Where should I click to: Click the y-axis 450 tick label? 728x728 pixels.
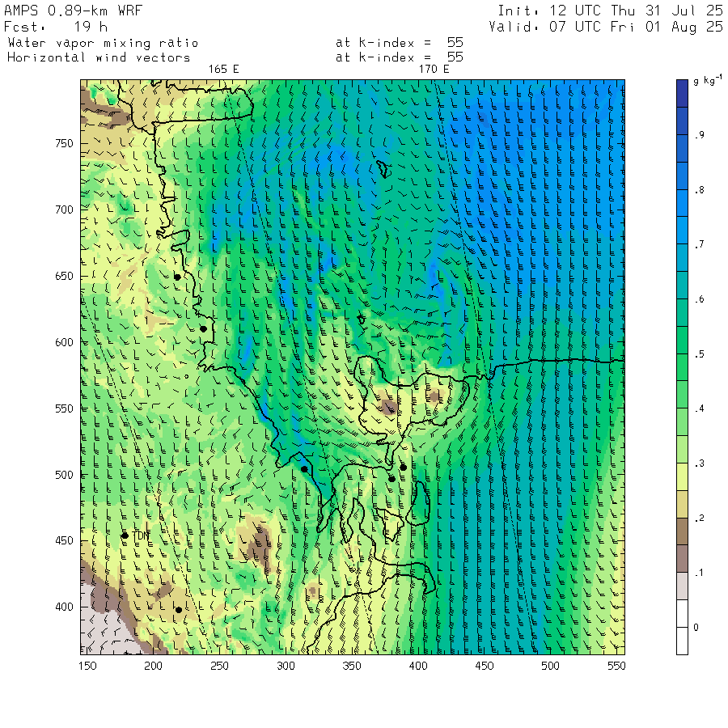(64, 541)
